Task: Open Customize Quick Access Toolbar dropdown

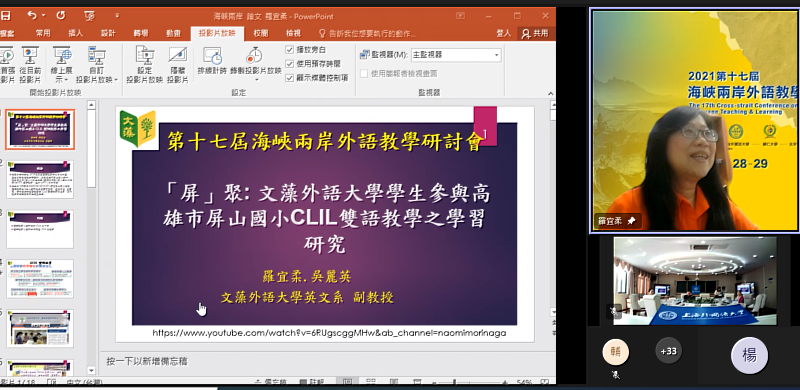Action: [117, 16]
